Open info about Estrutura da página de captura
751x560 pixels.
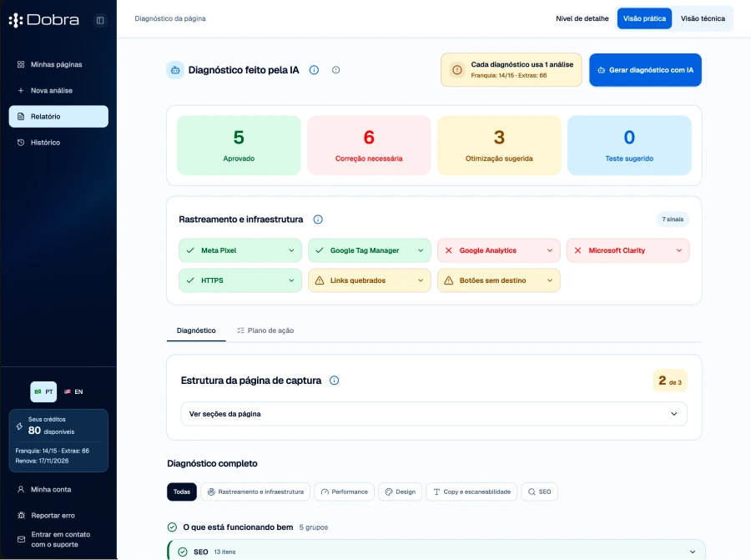[x=335, y=381]
